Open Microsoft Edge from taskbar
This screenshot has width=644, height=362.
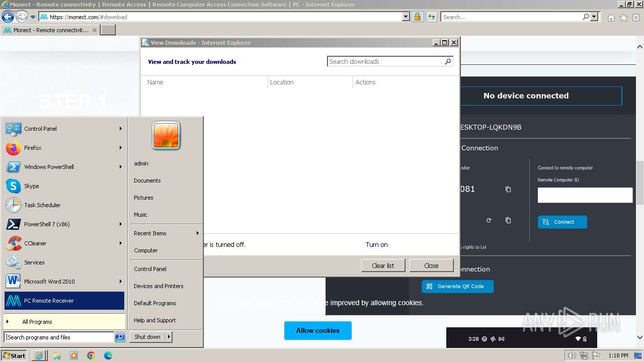(108, 355)
